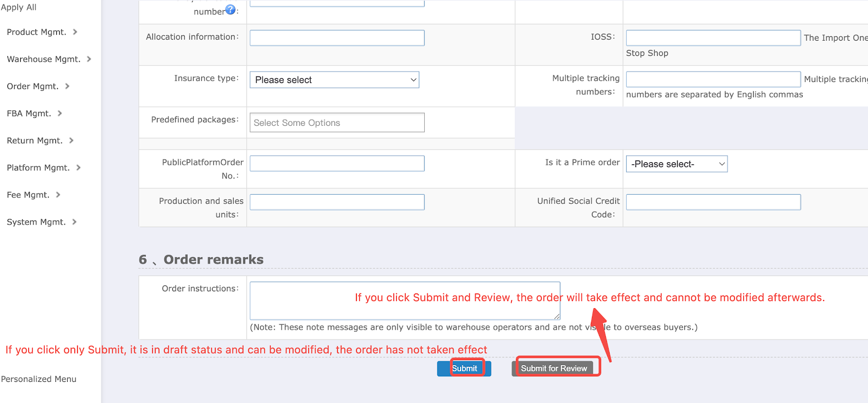The image size is (868, 403).
Task: Open the Insurance type dropdown
Action: click(334, 80)
